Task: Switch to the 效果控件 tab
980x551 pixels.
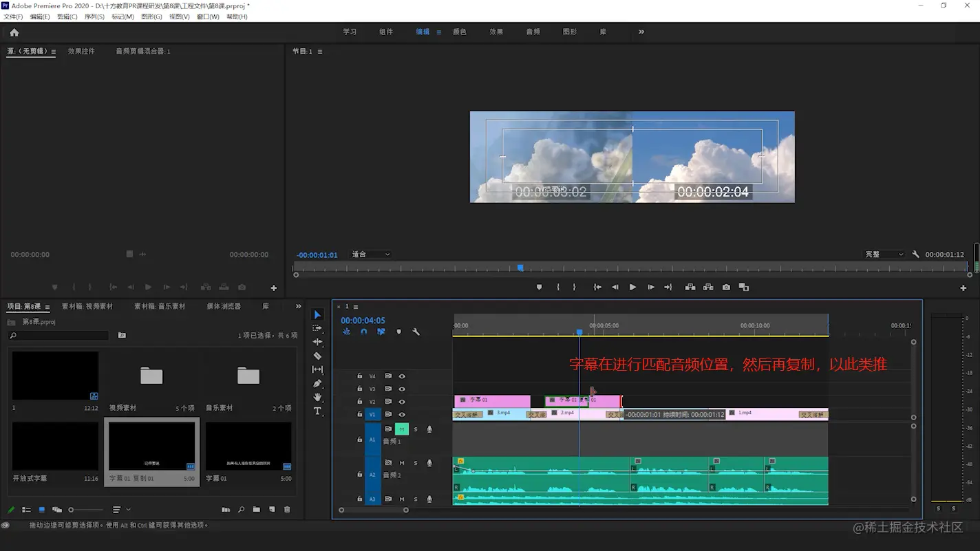Action: click(81, 51)
